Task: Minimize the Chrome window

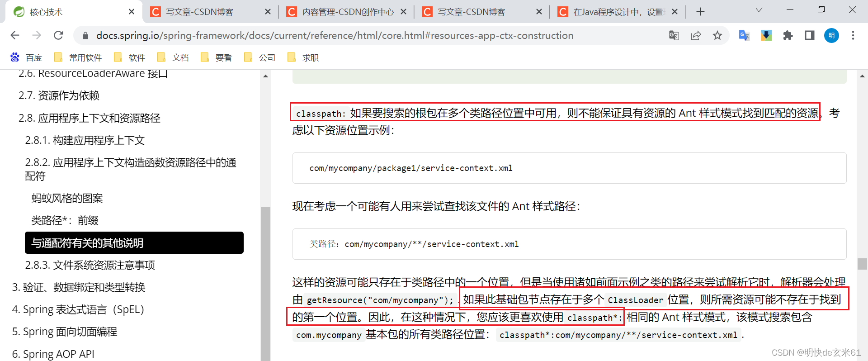Action: tap(790, 10)
